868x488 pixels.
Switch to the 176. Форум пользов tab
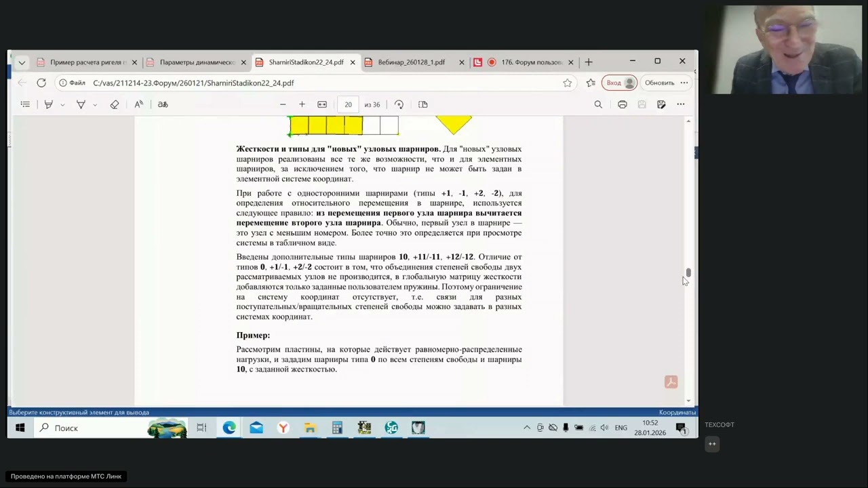[524, 62]
